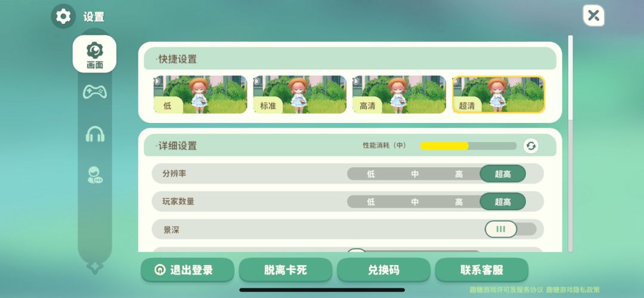644x298 pixels.
Task: Set 玩家数量 player count to 中
Action: point(415,202)
